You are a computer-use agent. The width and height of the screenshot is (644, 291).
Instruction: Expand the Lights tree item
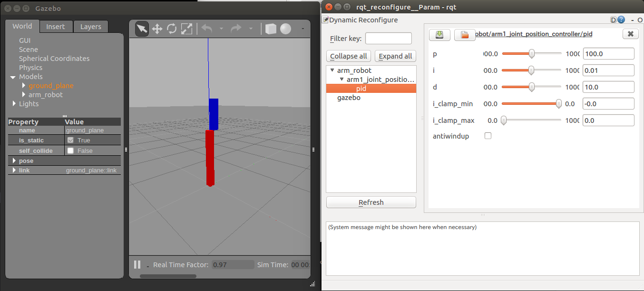point(13,103)
